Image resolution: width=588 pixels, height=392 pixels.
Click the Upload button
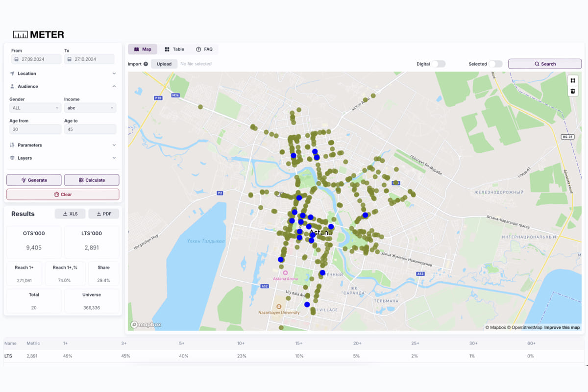point(164,64)
